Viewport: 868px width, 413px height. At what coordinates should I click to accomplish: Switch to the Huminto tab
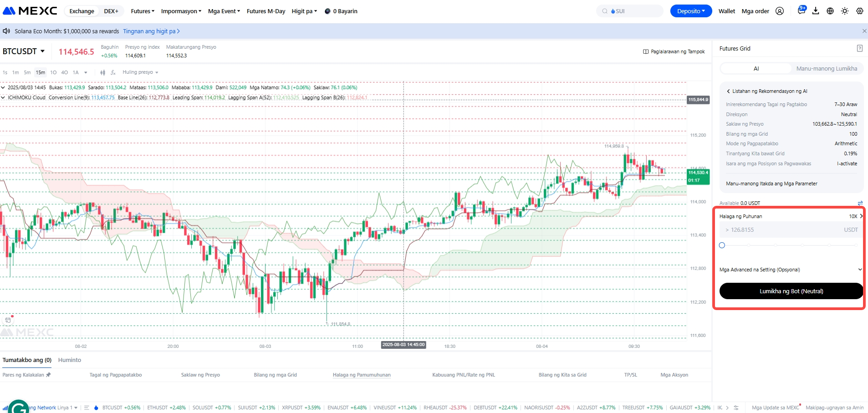click(70, 360)
